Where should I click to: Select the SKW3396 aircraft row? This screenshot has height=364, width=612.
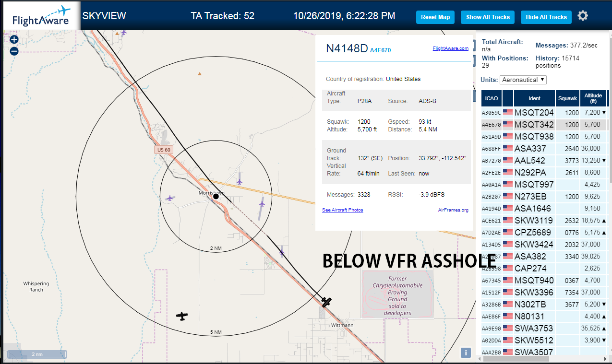pyautogui.click(x=544, y=292)
